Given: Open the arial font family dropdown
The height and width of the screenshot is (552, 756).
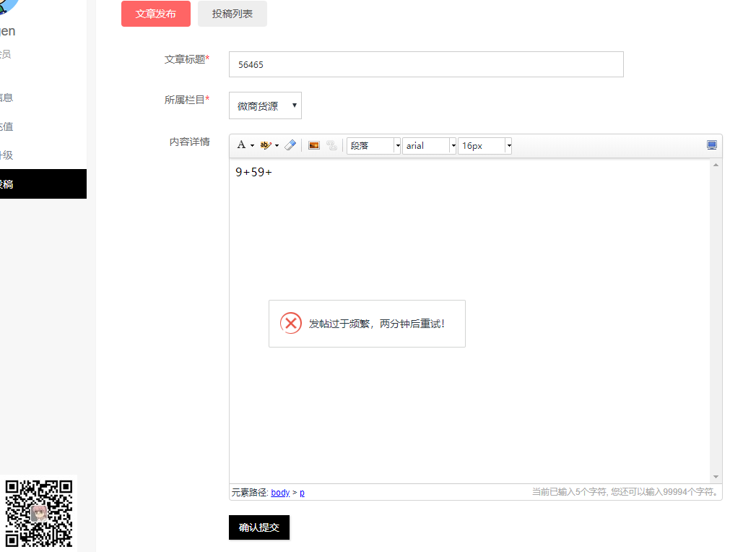Looking at the screenshot, I should click(453, 146).
